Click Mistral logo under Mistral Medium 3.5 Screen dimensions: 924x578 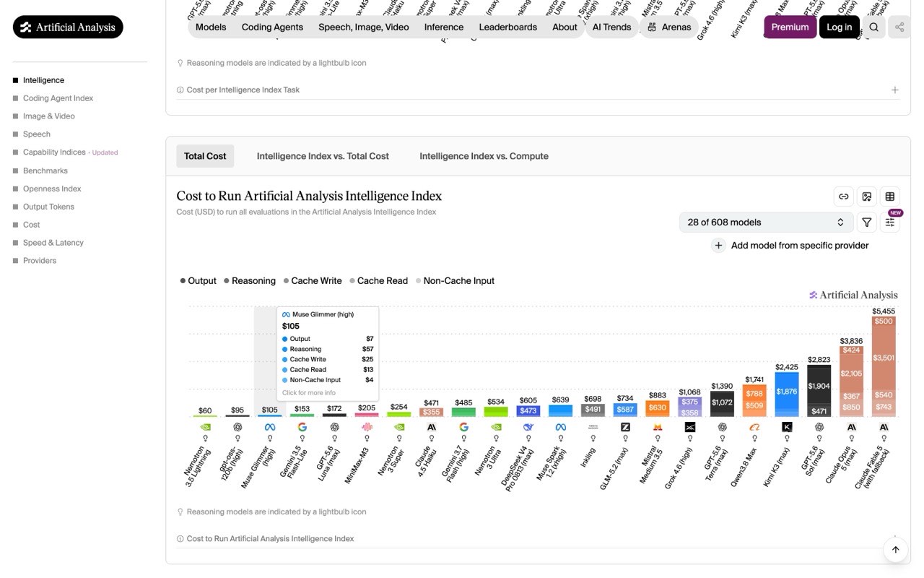click(x=658, y=427)
